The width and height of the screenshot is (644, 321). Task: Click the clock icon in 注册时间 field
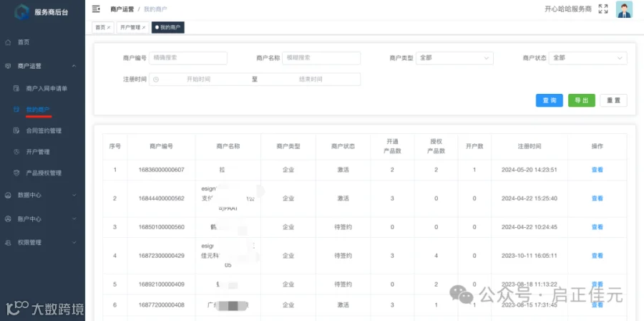(156, 80)
